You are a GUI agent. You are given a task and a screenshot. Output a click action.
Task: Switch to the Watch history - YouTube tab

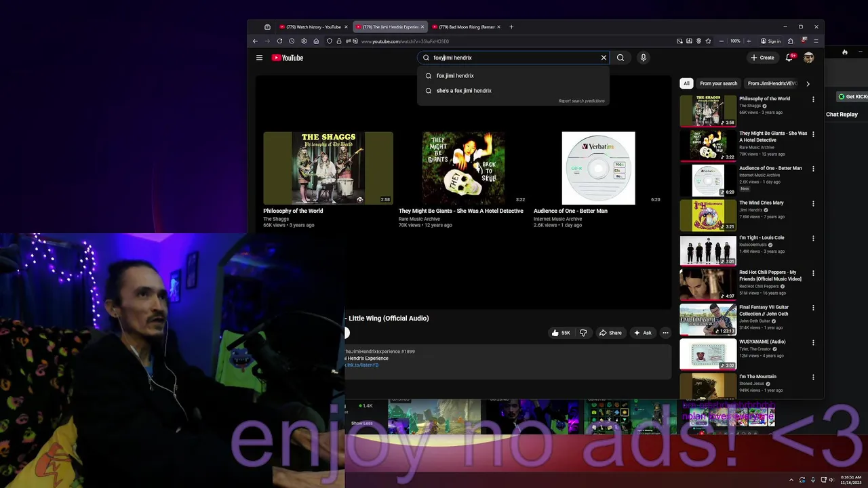(x=314, y=27)
